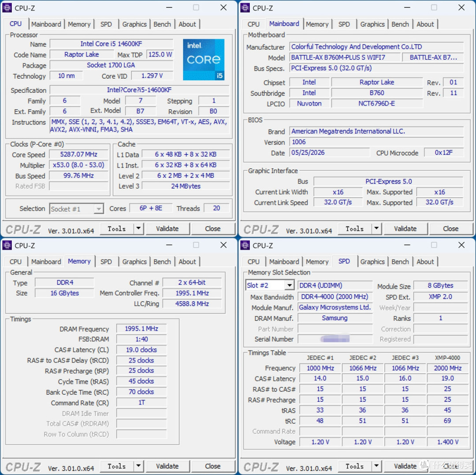Screen dimensions: 476x475
Task: Click the LLC/Ring value 4588.8 MHz
Action: click(x=192, y=303)
